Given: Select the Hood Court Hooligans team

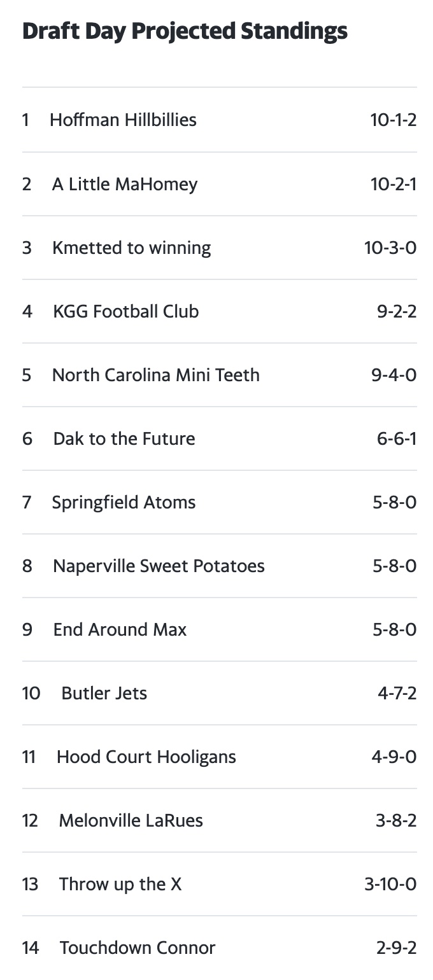Looking at the screenshot, I should (x=146, y=757).
